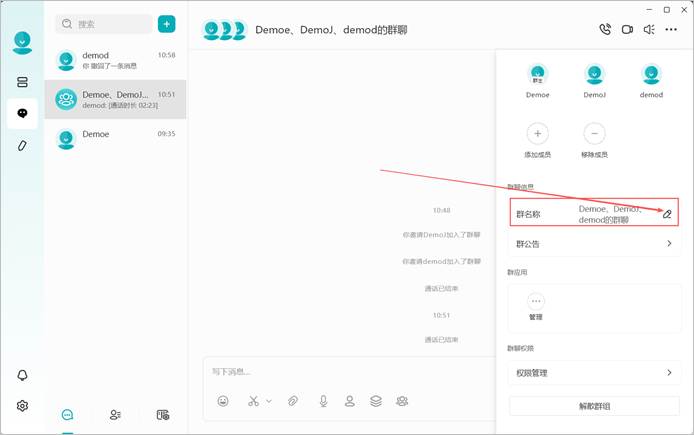Click the speaker mute icon in header
This screenshot has height=435, width=694.
coord(649,30)
